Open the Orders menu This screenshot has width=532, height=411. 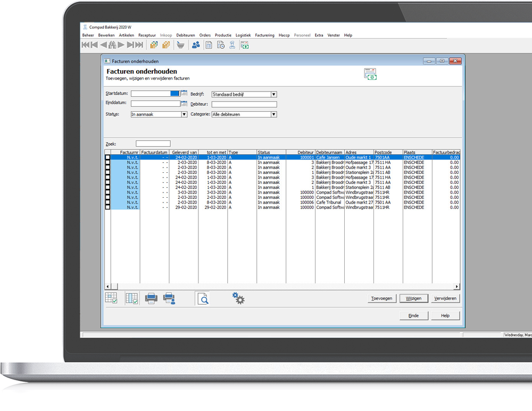(205, 35)
